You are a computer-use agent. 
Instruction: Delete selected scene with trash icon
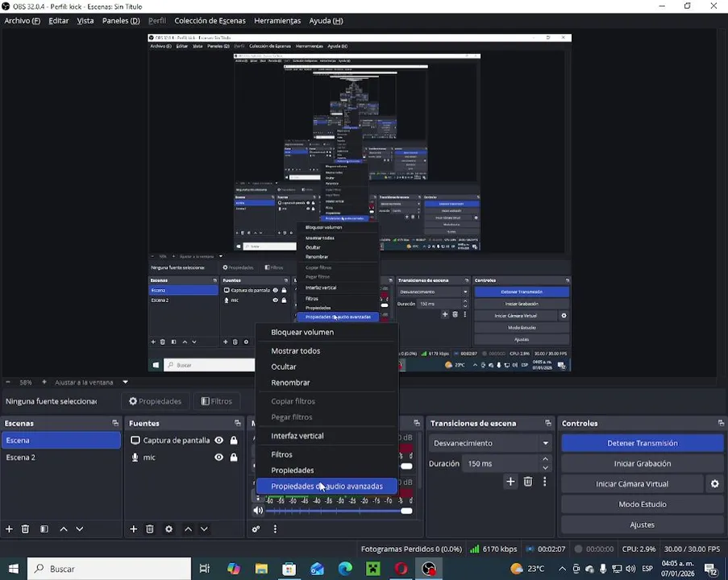coord(26,529)
